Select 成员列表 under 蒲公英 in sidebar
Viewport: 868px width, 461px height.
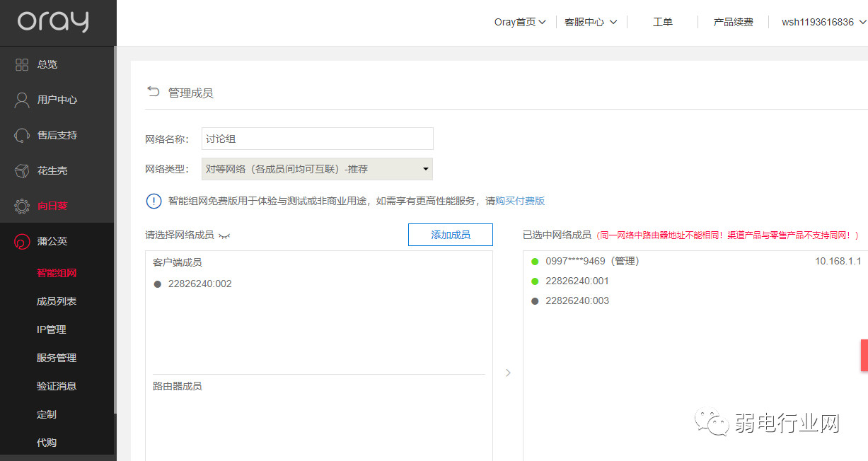point(56,300)
